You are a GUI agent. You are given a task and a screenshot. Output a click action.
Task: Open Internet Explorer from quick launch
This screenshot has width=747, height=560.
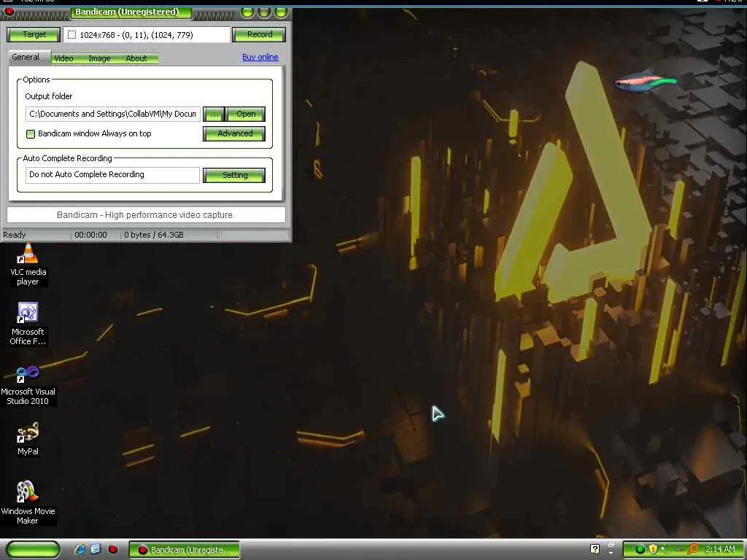coord(80,550)
